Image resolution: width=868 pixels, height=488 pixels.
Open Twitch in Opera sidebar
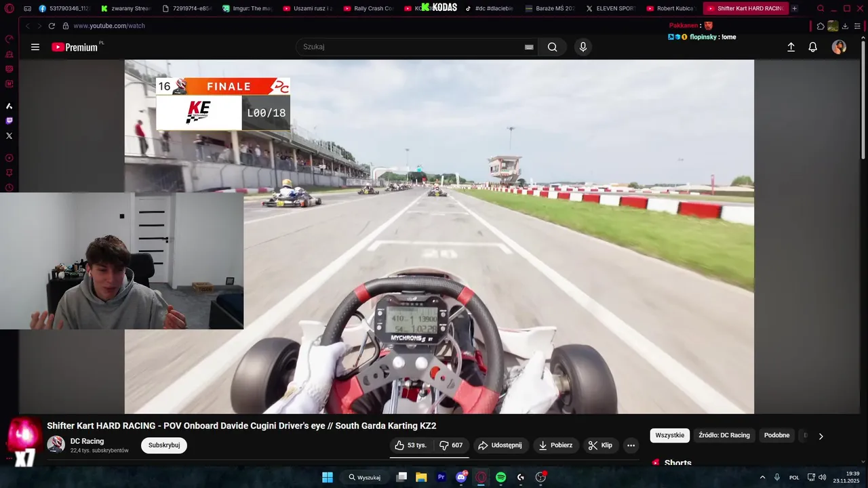pos(9,121)
